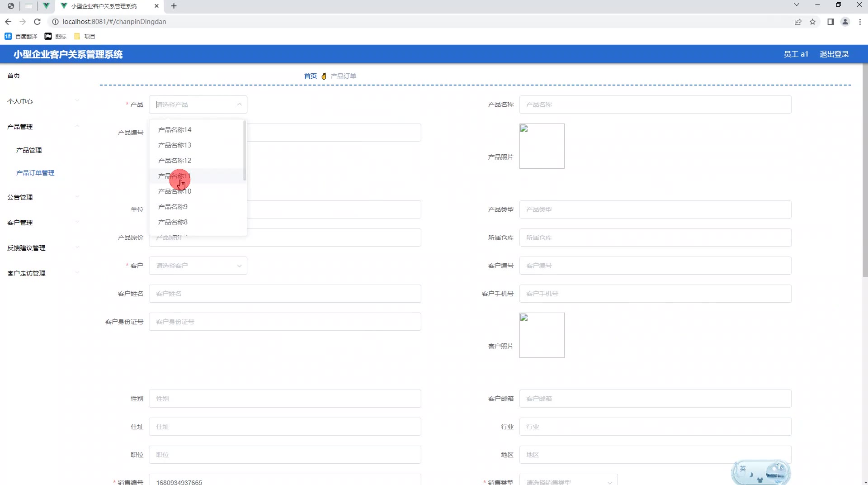Image resolution: width=868 pixels, height=485 pixels.
Task: Select 产品名称11 from the dropdown list
Action: (175, 176)
